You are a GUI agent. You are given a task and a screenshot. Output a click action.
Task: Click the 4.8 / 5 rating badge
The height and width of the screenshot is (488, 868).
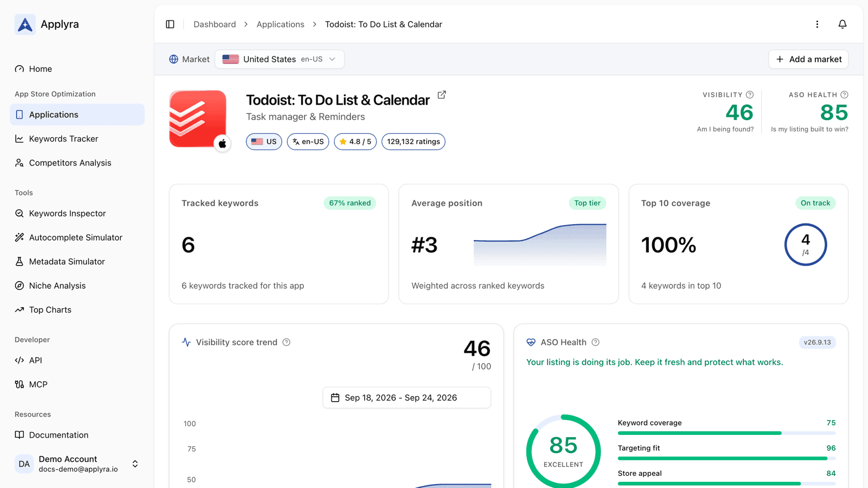pyautogui.click(x=355, y=142)
